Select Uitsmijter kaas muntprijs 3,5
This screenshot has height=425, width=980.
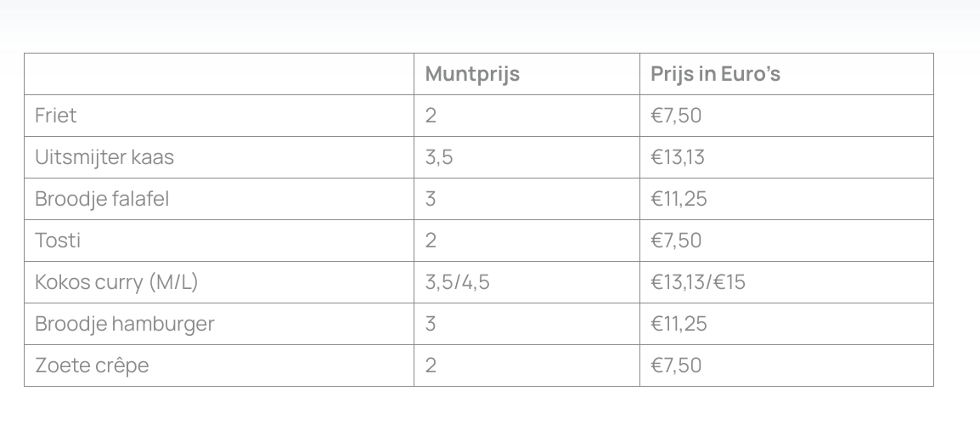[439, 157]
